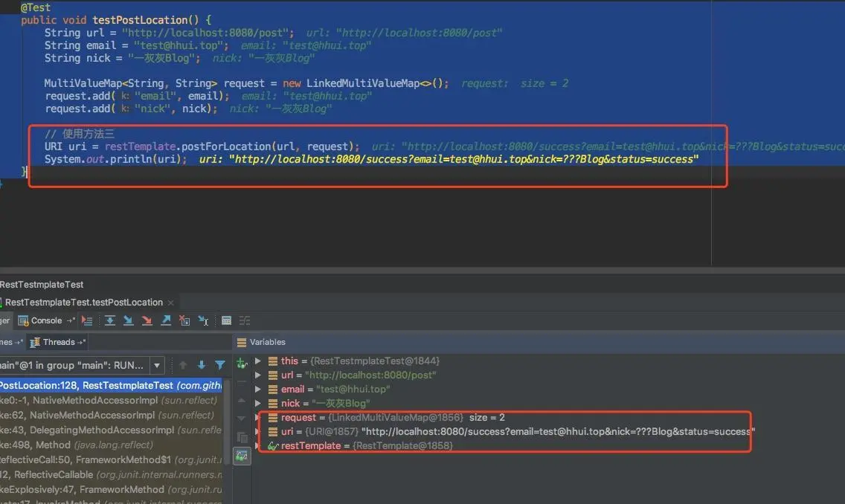The height and width of the screenshot is (504, 845).
Task: Click the blue Step Into icon
Action: [128, 321]
